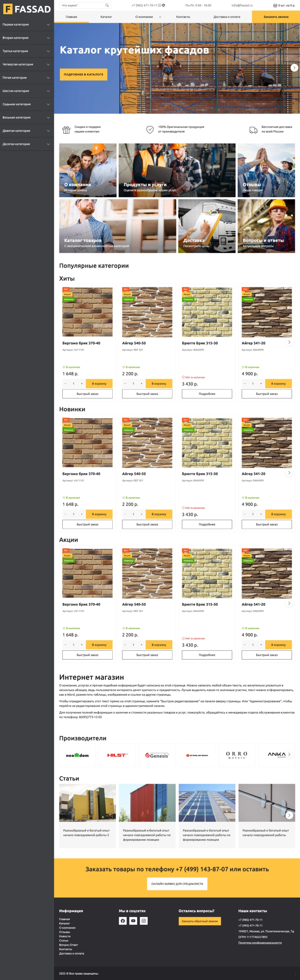Click WhatsApp icon next to phone number
Viewport: 300px width, 980px height.
click(160, 5)
